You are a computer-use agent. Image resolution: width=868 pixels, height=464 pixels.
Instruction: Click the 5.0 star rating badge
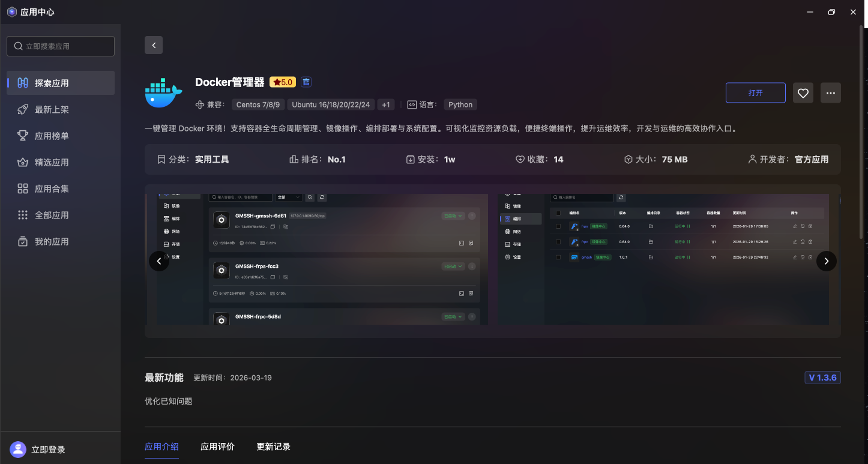click(x=282, y=82)
